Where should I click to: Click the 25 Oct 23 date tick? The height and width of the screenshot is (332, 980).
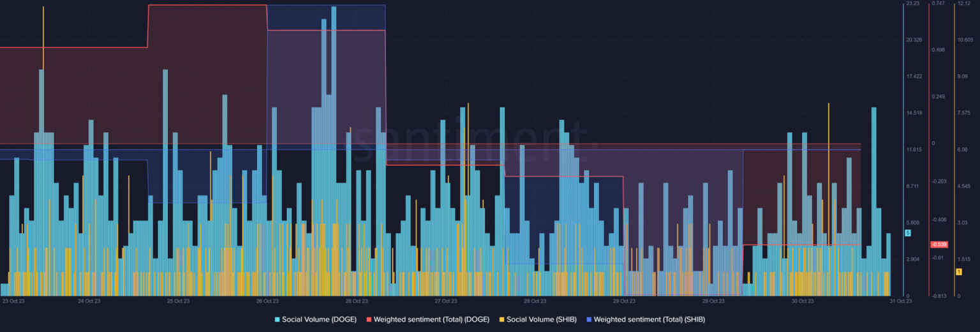(x=178, y=301)
